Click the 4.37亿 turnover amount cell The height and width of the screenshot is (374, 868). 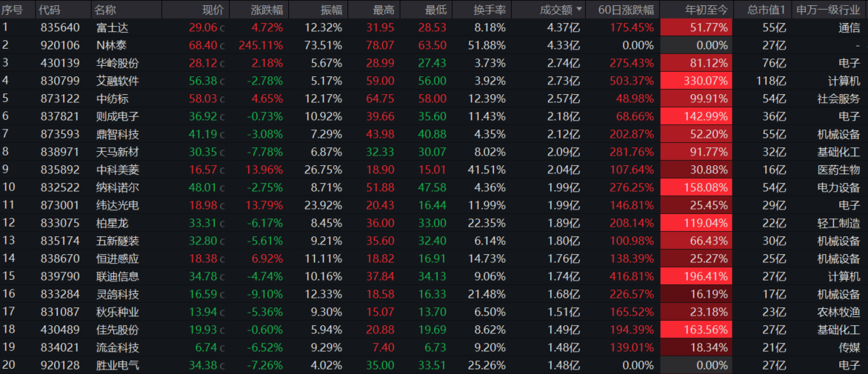tap(564, 27)
